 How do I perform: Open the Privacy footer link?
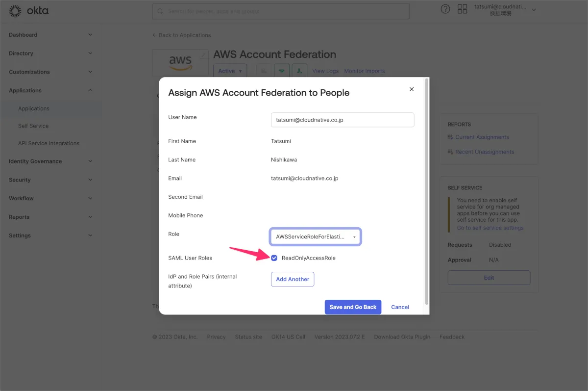click(x=216, y=337)
